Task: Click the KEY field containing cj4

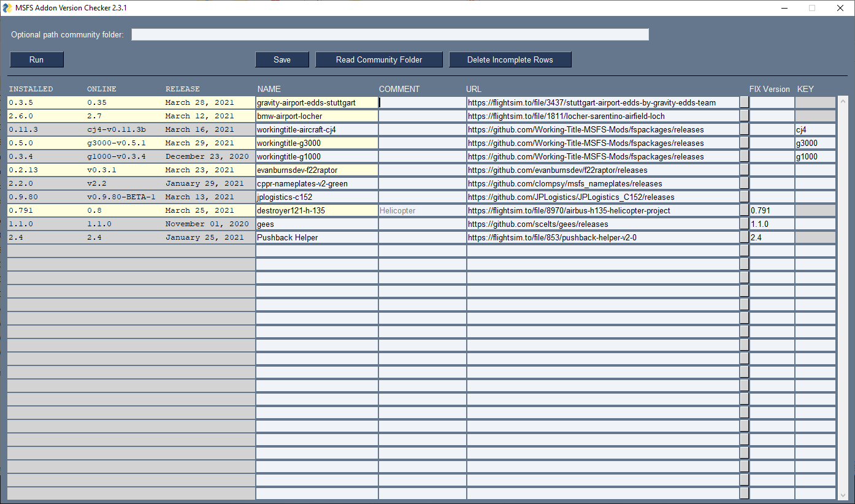Action: pyautogui.click(x=815, y=129)
